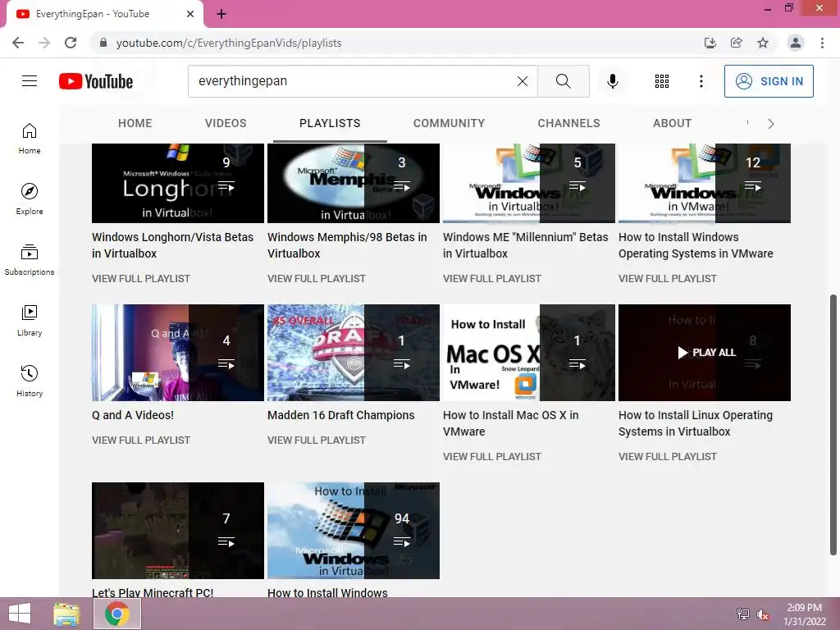Open the Windows ME in Virtualbox thumbnail
Image resolution: width=840 pixels, height=630 pixels.
coord(529,183)
